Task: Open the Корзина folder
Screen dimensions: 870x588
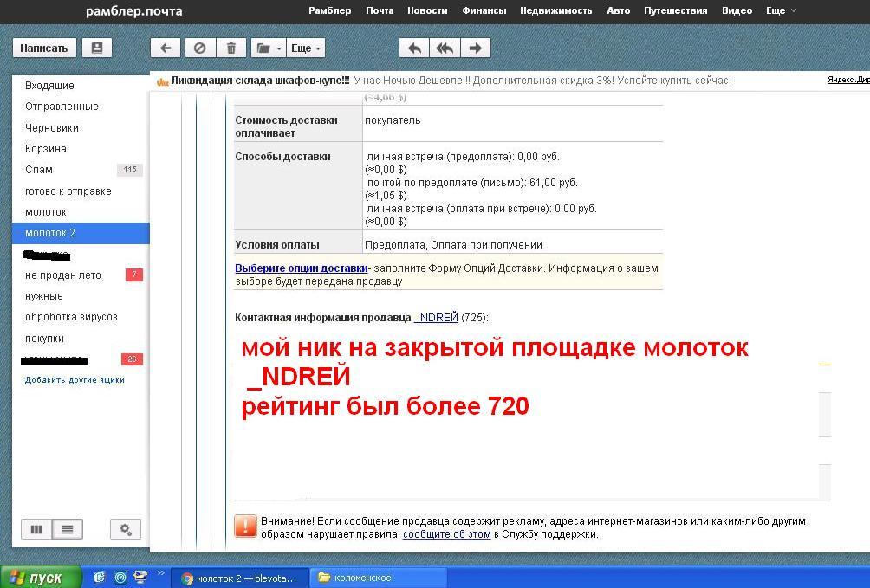Action: click(46, 149)
